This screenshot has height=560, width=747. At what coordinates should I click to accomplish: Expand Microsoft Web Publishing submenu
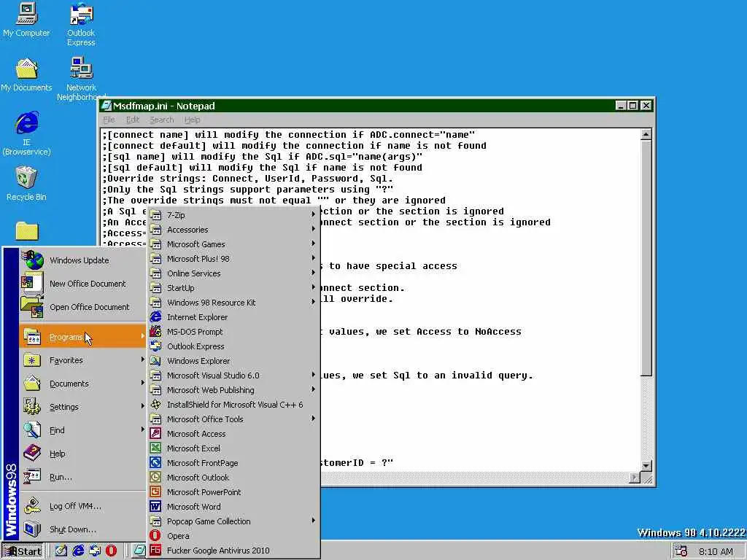(x=233, y=390)
